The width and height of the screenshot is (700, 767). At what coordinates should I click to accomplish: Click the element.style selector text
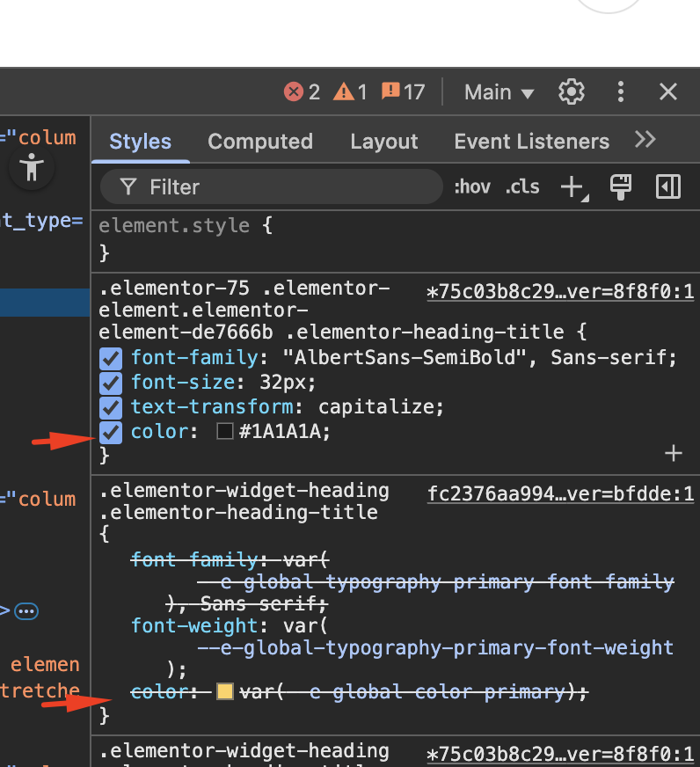click(x=174, y=226)
